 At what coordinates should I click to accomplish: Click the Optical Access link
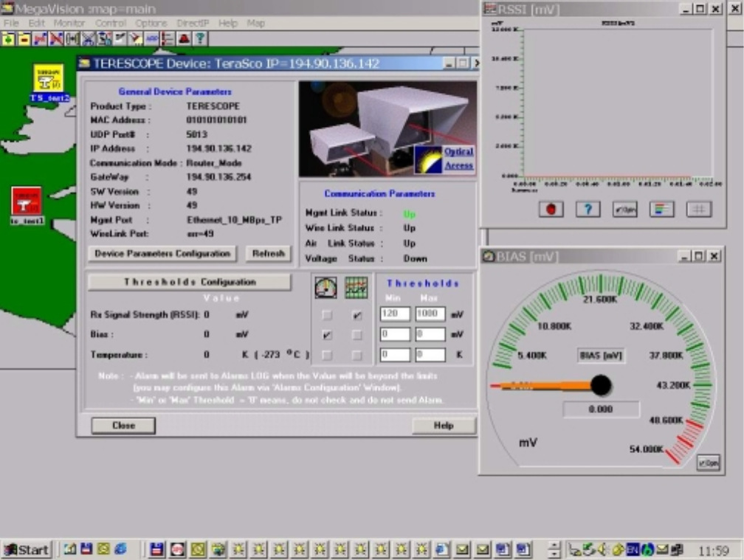point(459,159)
